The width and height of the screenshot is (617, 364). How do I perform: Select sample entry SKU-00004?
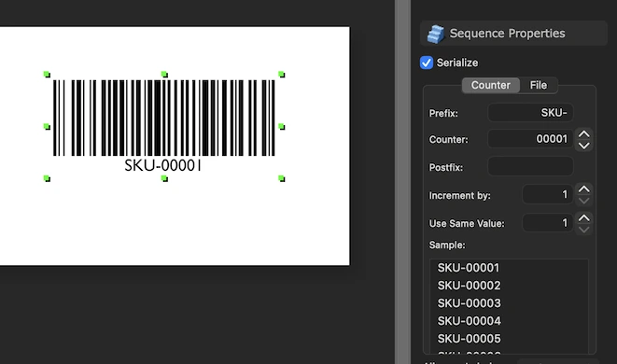(469, 321)
